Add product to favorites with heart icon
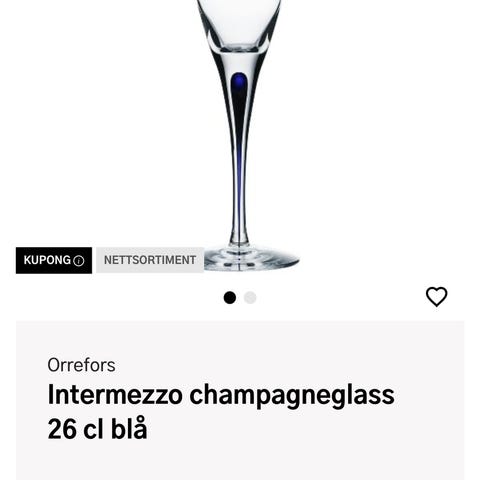This screenshot has width=480, height=480. pyautogui.click(x=436, y=297)
